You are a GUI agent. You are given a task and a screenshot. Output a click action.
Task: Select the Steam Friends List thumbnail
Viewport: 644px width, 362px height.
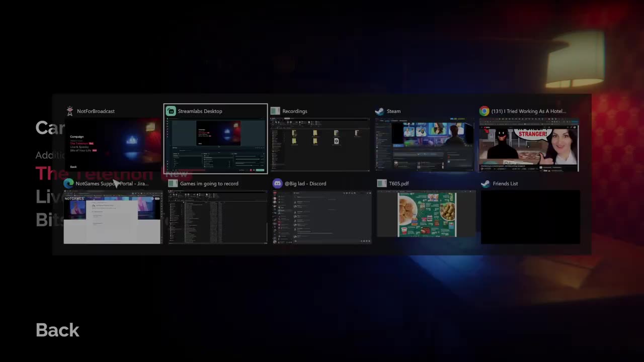pyautogui.click(x=531, y=217)
